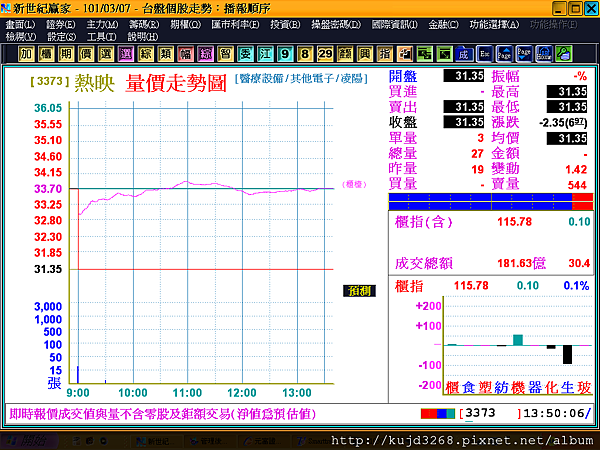Viewport: 600px width, 450px height.
Task: Click the purple 綜 toolbar icon
Action: tap(205, 54)
